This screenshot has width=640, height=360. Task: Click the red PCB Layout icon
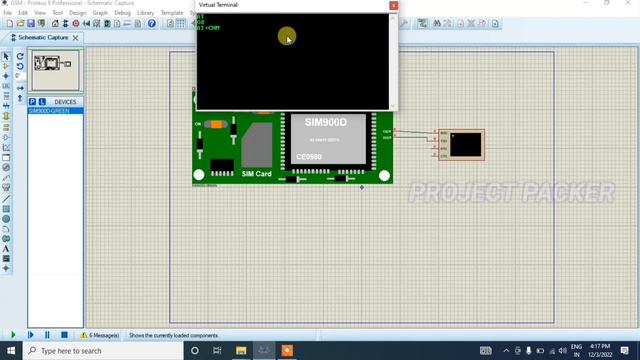pos(76,24)
